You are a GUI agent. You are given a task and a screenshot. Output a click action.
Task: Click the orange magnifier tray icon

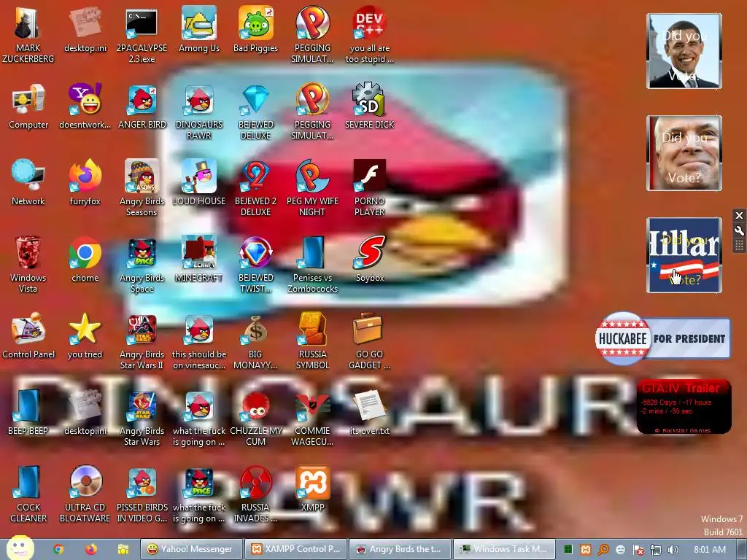pyautogui.click(x=603, y=550)
